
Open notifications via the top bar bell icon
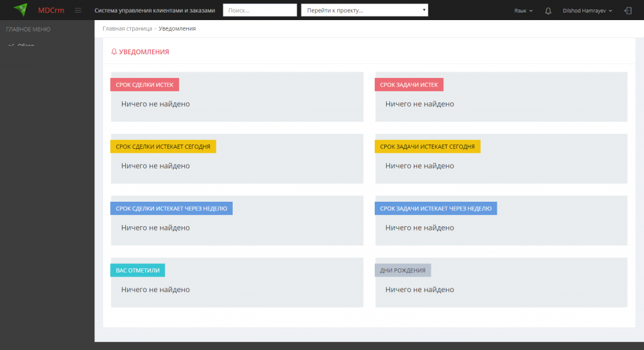548,11
